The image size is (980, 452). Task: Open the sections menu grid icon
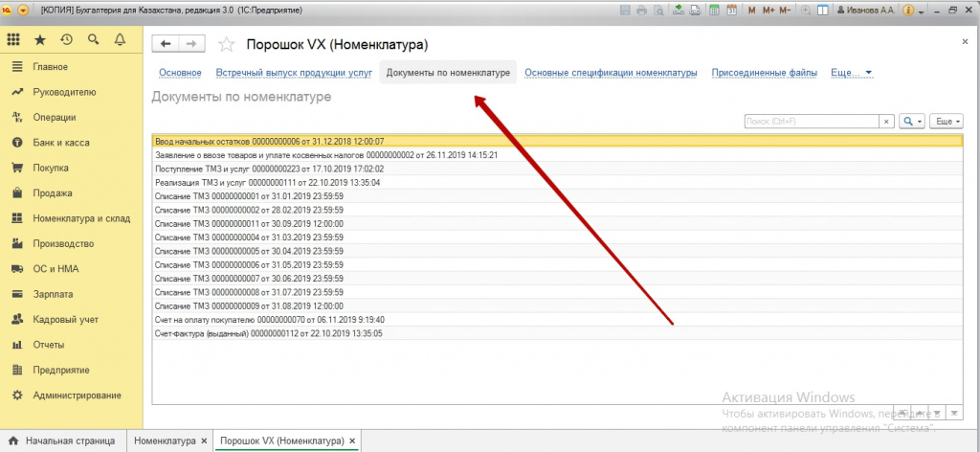pyautogui.click(x=13, y=40)
